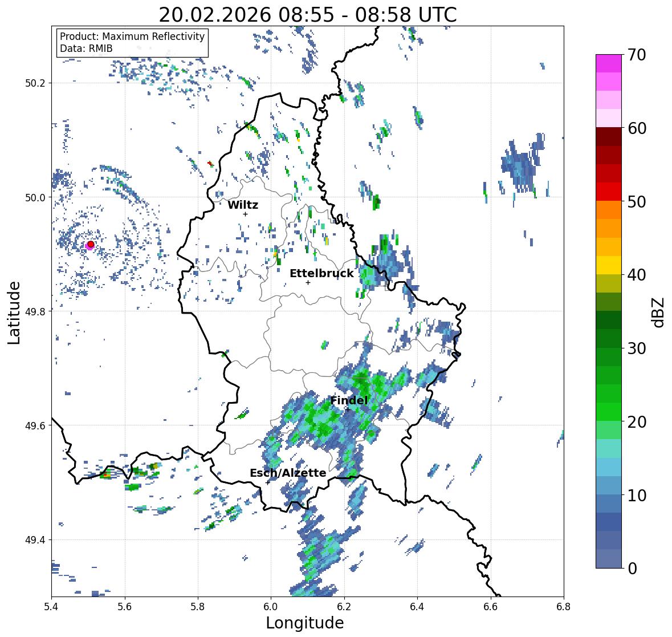Click the 49.6 latitude tick label

pyautogui.click(x=35, y=425)
